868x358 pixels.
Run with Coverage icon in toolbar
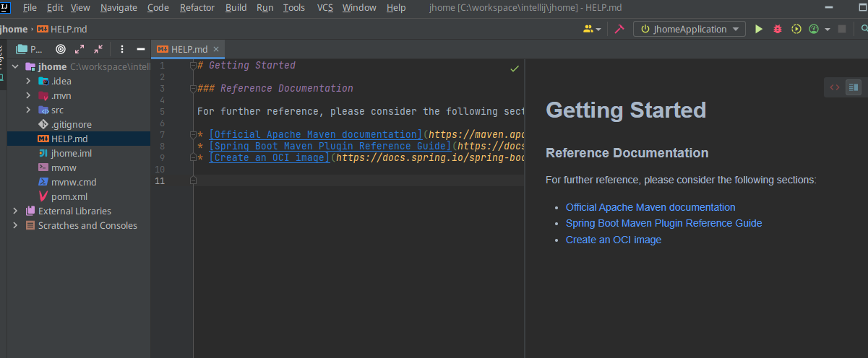pyautogui.click(x=796, y=29)
